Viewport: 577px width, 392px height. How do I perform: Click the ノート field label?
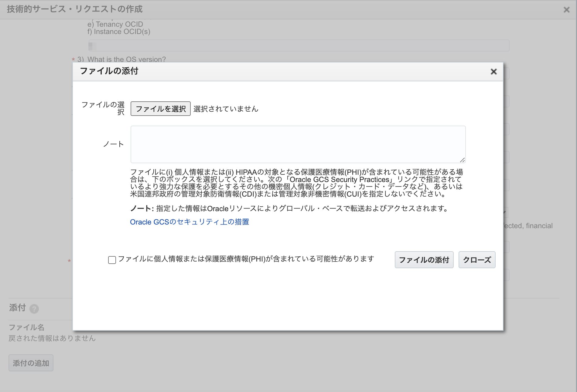tap(113, 144)
